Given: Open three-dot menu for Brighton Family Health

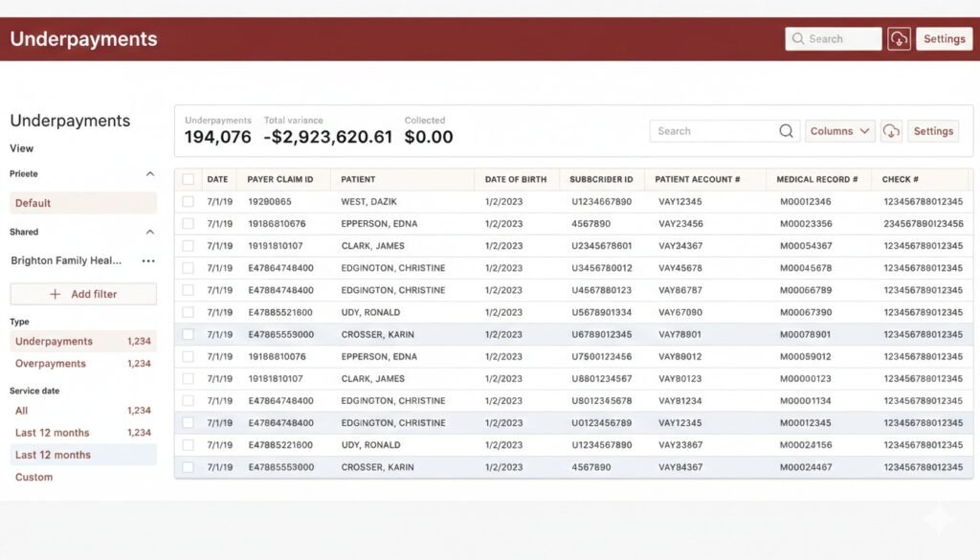Looking at the screenshot, I should pyautogui.click(x=148, y=260).
